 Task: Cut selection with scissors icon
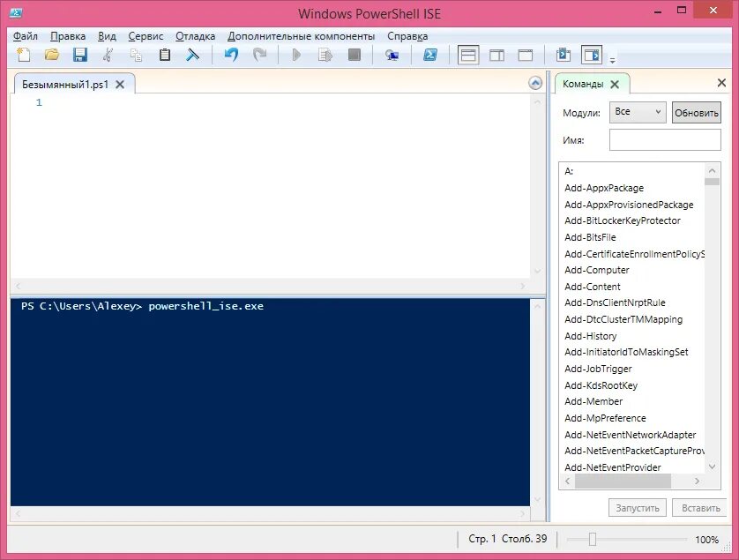pos(108,56)
